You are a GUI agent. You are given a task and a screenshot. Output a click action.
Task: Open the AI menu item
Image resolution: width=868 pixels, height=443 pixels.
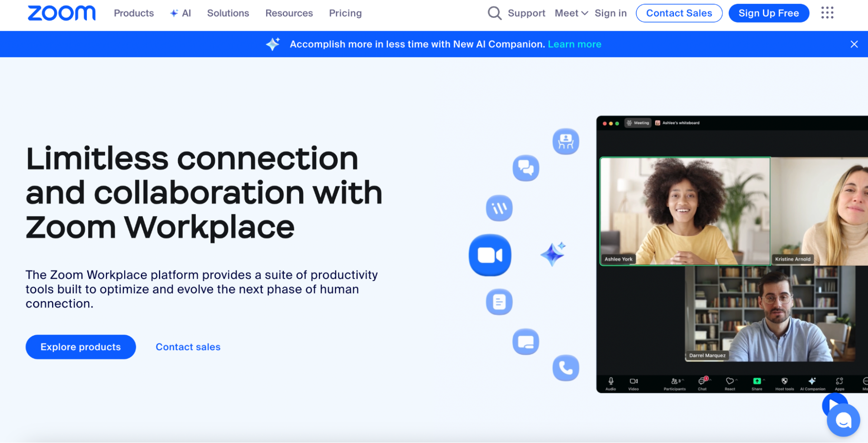coord(181,13)
